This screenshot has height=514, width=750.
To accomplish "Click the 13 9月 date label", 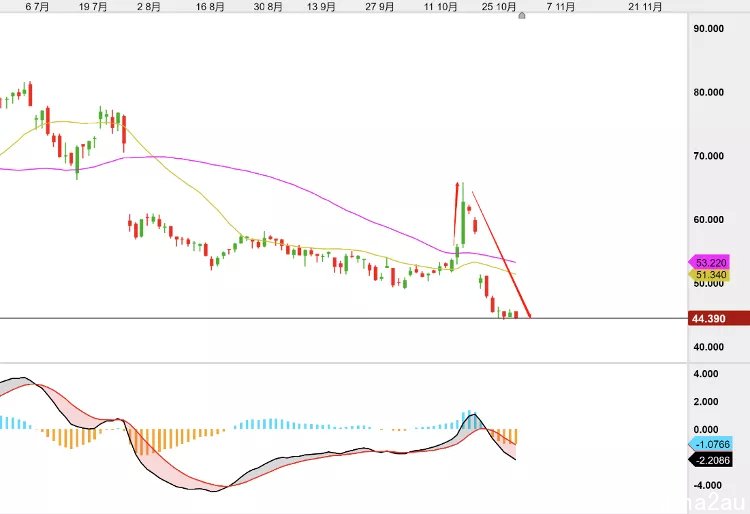I will pos(321,7).
